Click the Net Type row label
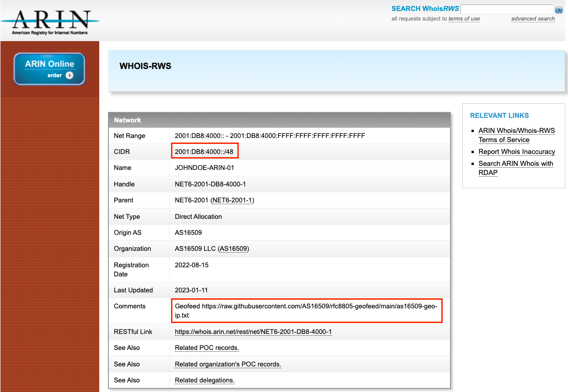This screenshot has height=392, width=568. pos(127,217)
